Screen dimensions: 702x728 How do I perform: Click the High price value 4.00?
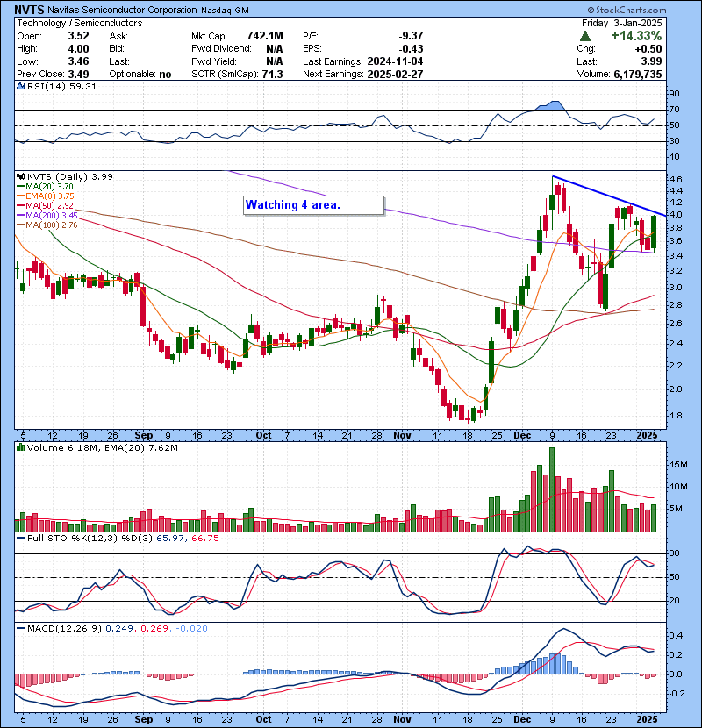point(78,49)
